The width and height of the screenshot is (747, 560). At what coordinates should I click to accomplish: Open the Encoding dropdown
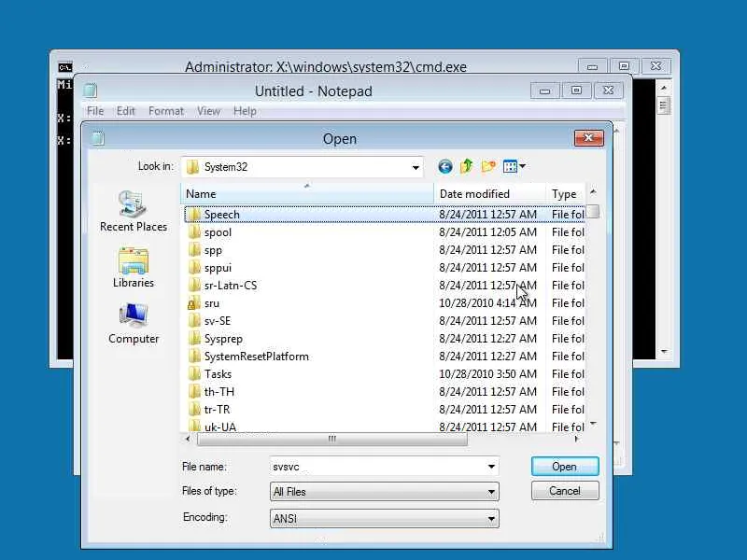tap(491, 519)
